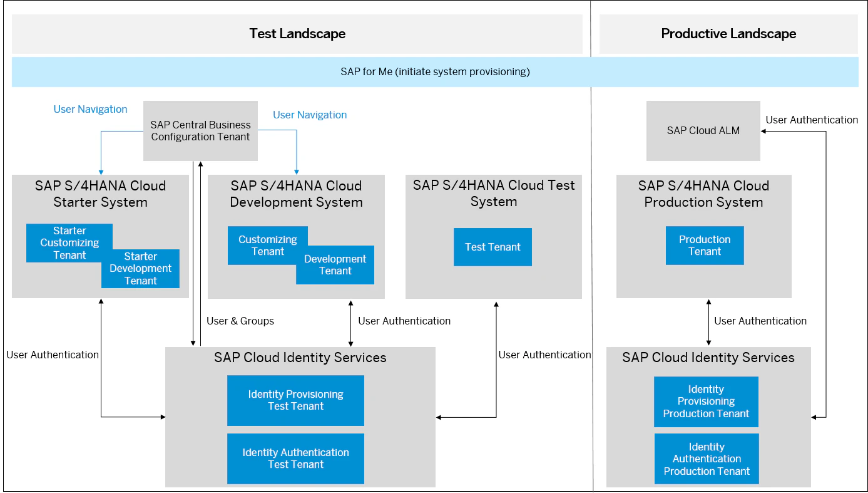Click Development Tenant in the Development System
The image size is (868, 493).
(x=335, y=265)
